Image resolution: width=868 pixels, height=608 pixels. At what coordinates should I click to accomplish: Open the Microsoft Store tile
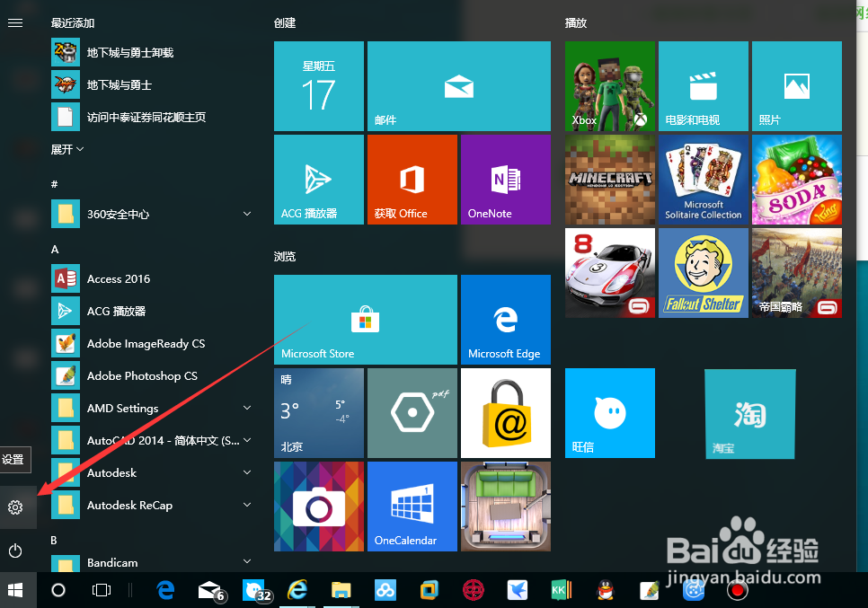click(x=366, y=320)
